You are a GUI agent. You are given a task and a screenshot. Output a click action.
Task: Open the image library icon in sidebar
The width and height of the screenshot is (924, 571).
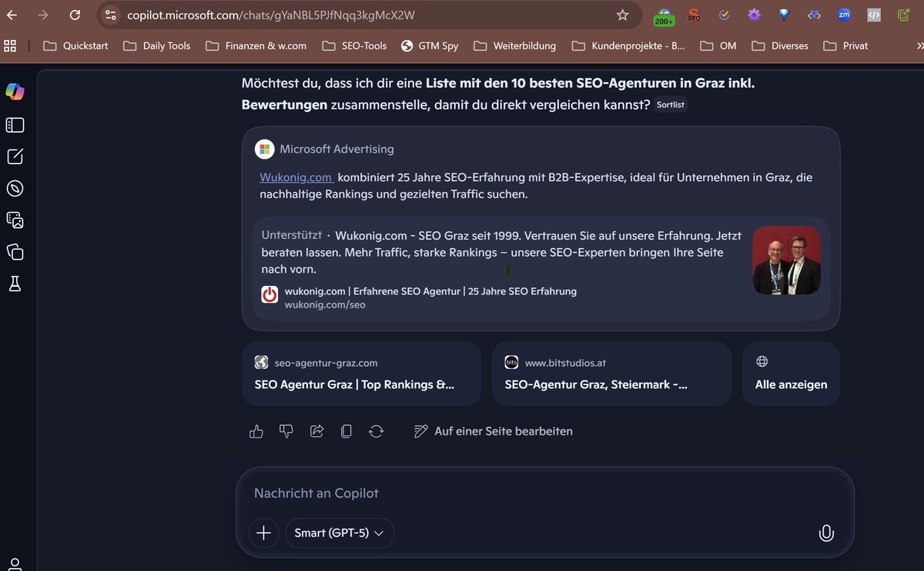(15, 220)
